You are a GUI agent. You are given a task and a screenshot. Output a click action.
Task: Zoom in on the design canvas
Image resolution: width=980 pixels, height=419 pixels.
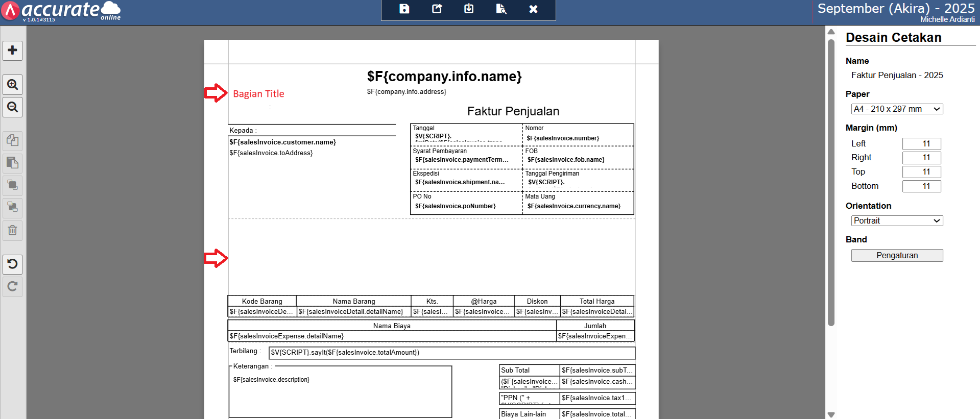click(13, 85)
